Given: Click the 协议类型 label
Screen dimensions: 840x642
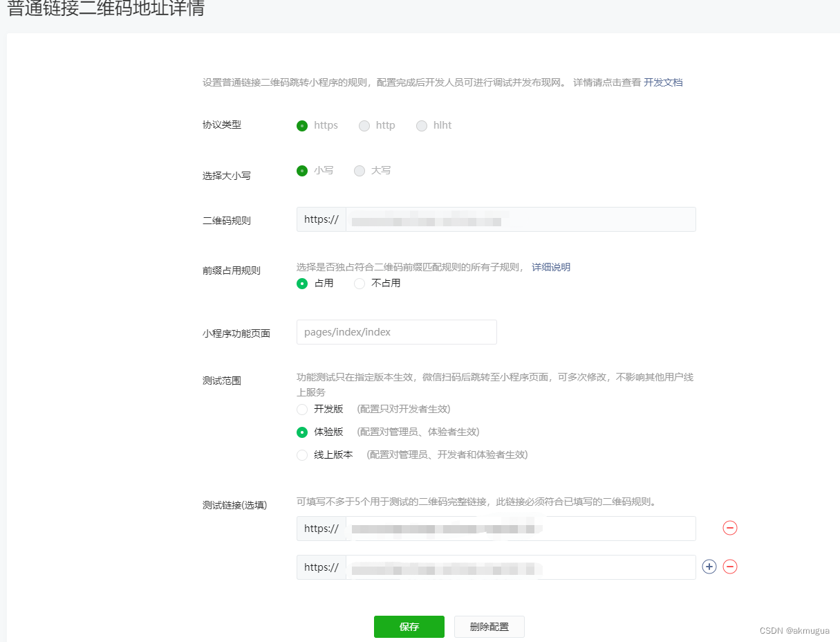Looking at the screenshot, I should click(x=222, y=125).
